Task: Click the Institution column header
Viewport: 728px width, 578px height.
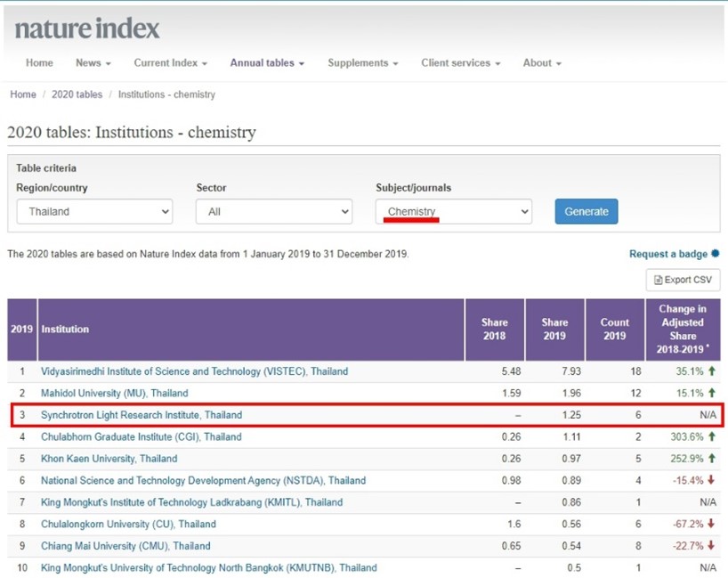Action: click(251, 330)
